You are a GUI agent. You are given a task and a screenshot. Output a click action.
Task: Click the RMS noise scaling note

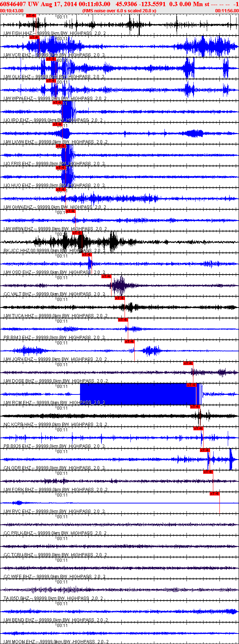[x=119, y=11]
